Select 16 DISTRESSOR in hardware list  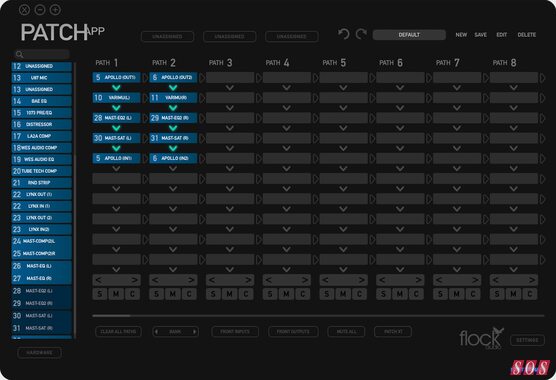pyautogui.click(x=42, y=124)
